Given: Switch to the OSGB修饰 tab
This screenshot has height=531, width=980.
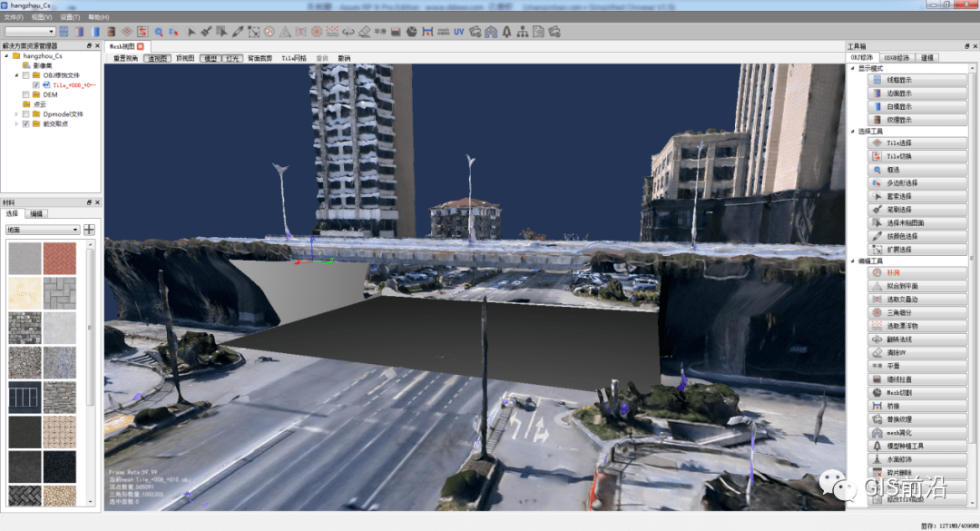Looking at the screenshot, I should [x=897, y=57].
